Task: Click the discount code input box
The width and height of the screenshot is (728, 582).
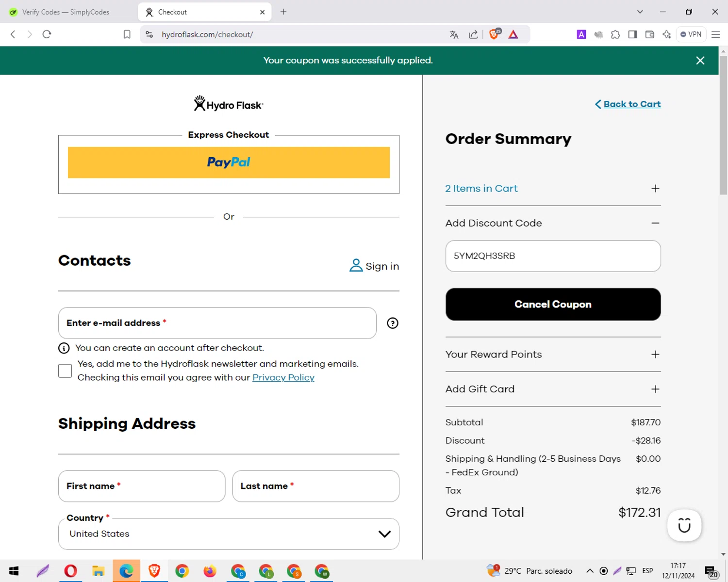Action: click(x=553, y=256)
